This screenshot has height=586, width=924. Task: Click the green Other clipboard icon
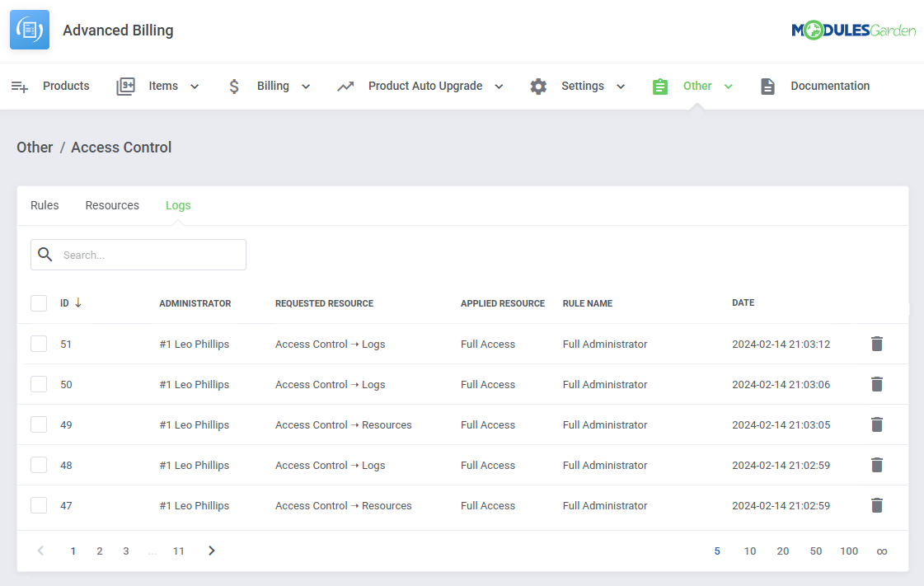[x=660, y=87]
